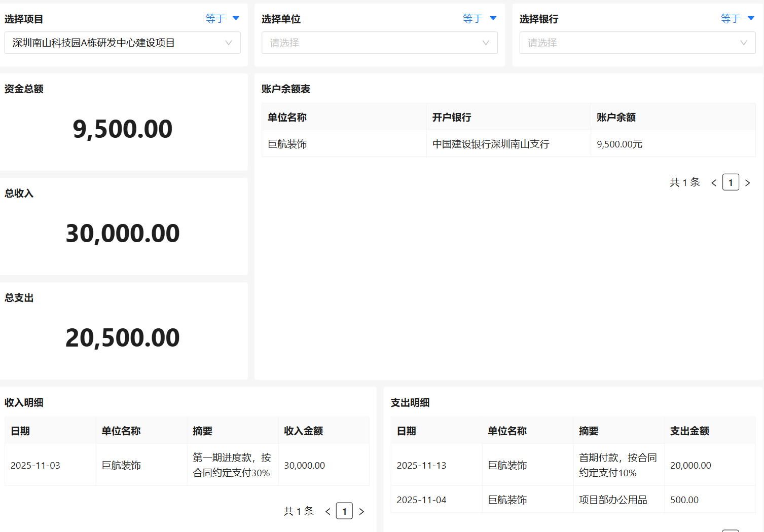Click the 支出明细 panel title

410,402
